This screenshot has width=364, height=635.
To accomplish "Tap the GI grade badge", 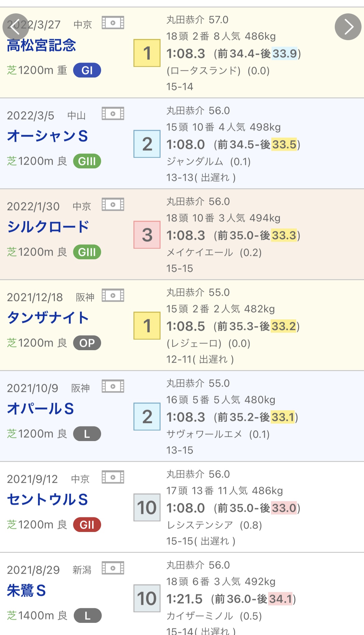I will [87, 70].
